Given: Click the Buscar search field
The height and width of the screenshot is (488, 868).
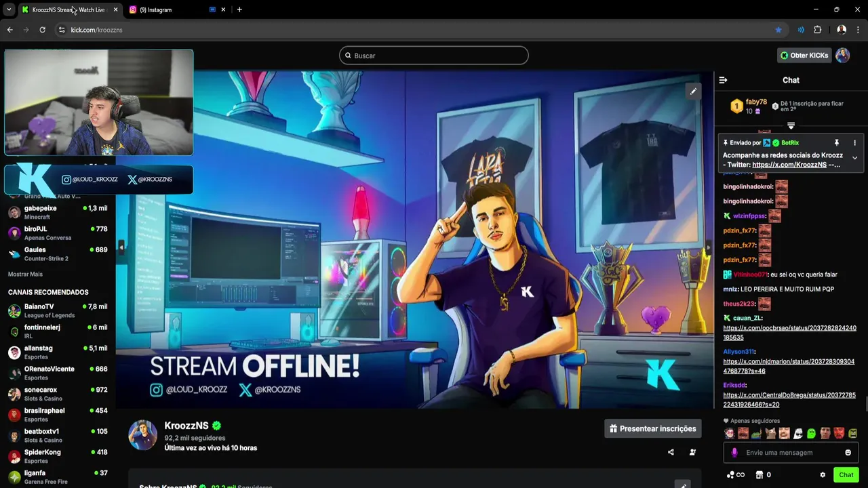Looking at the screenshot, I should click(434, 56).
